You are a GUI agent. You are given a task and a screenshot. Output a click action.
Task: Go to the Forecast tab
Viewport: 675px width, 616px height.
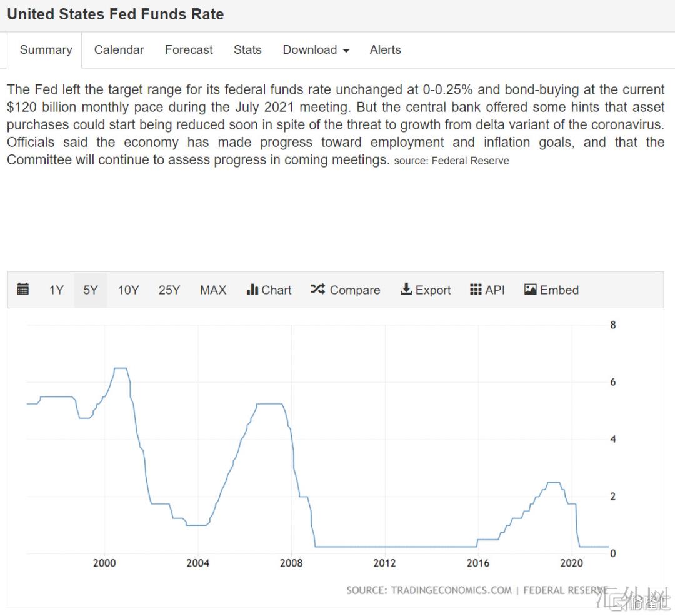pyautogui.click(x=189, y=50)
